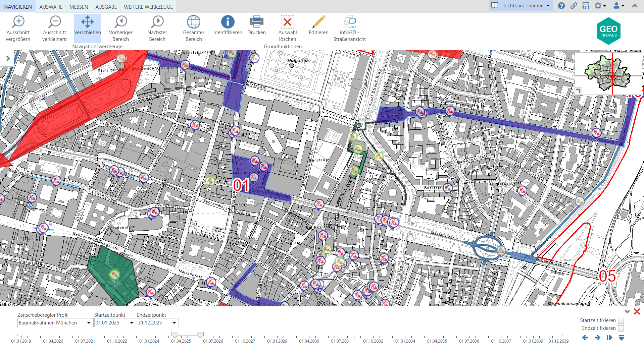The width and height of the screenshot is (644, 362).
Task: Click orange construction marker at Maximiliansbrücke roundabout
Action: point(501,250)
